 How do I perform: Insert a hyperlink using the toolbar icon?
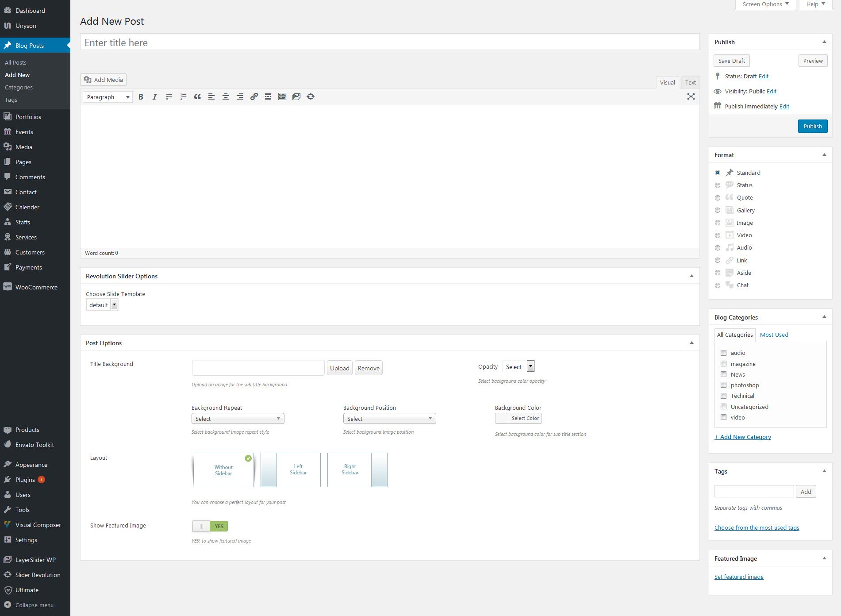[253, 96]
